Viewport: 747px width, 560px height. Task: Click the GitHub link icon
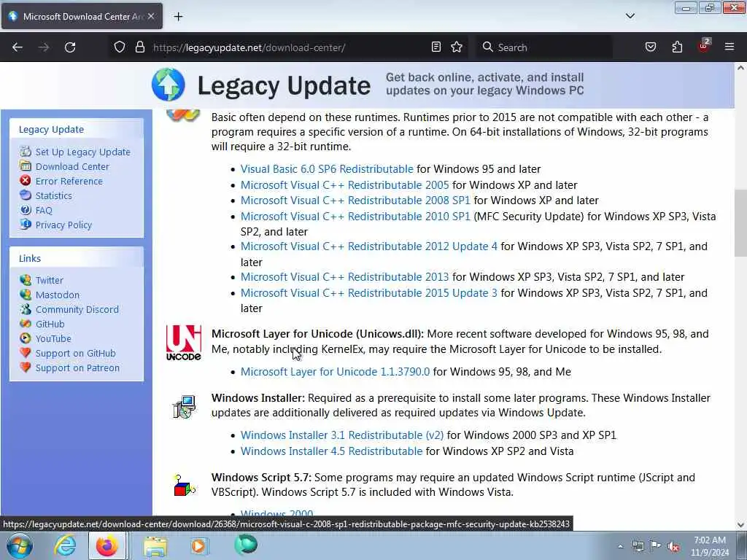tap(26, 324)
